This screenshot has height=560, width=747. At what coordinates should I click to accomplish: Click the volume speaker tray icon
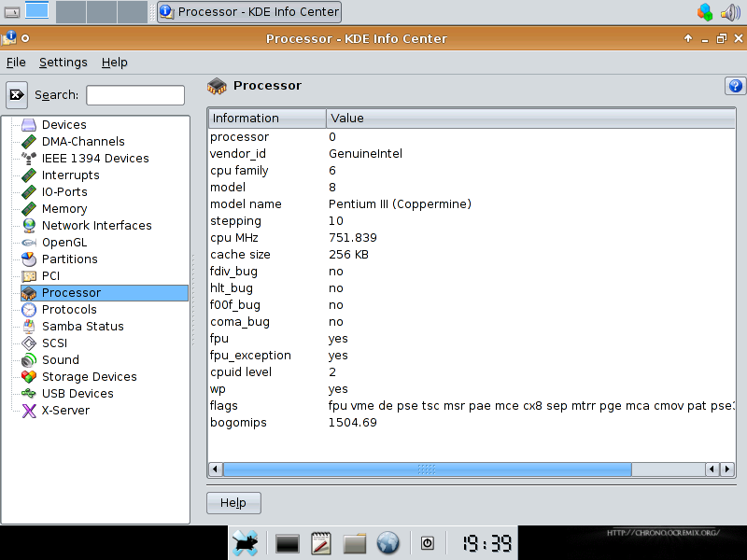coord(730,12)
